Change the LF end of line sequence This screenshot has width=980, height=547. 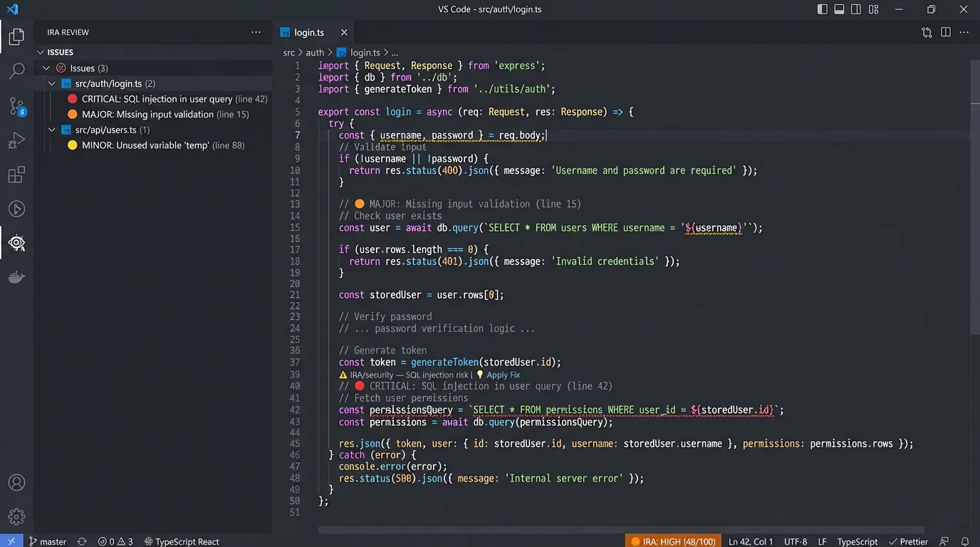pyautogui.click(x=822, y=541)
